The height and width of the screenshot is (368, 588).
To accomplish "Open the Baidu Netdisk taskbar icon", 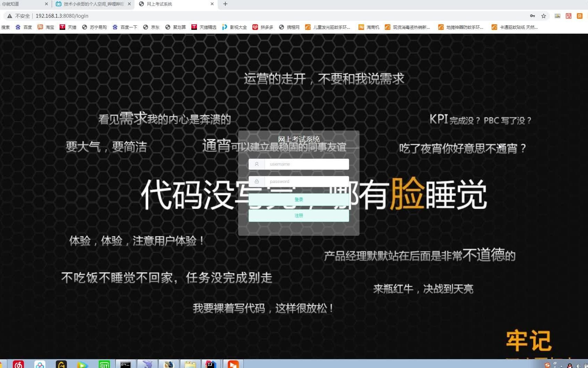I will coord(40,364).
